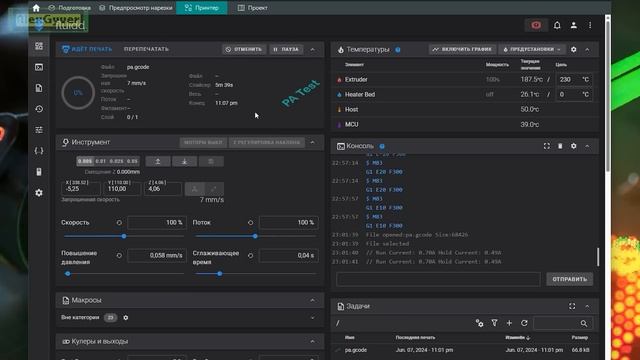This screenshot has width=640, height=360.
Task: Click Включить график button
Action: pyautogui.click(x=462, y=49)
